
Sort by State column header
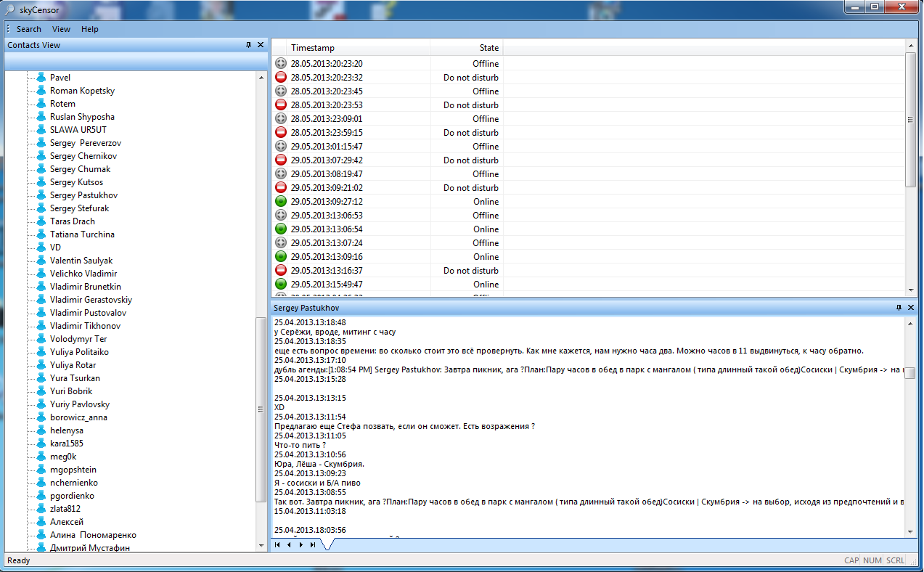[x=467, y=48]
